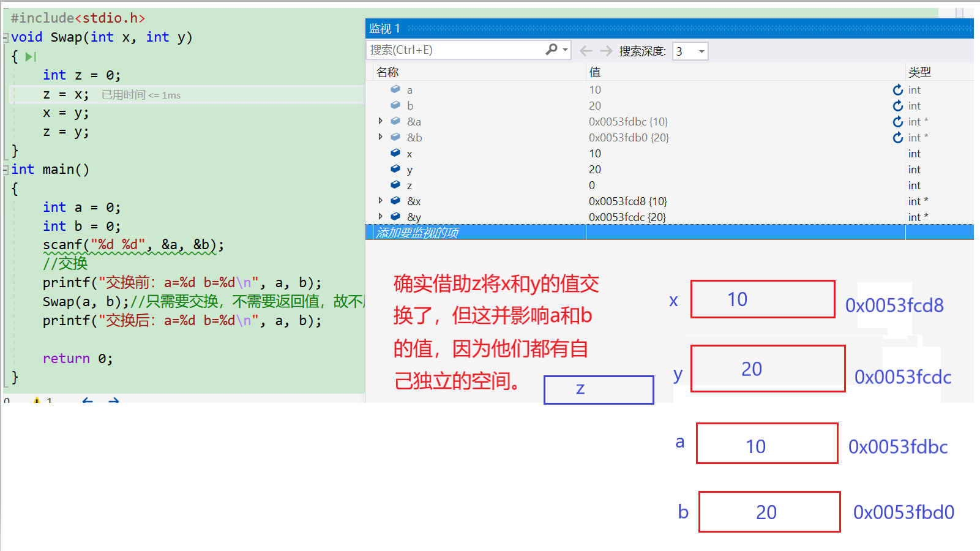Click the navigate forward arrow below the editor
The image size is (980, 551).
113,400
